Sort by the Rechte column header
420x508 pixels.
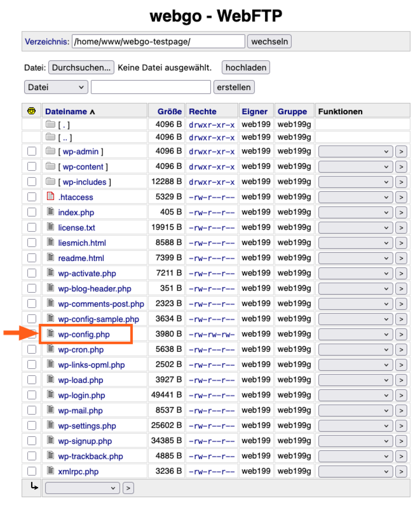click(203, 112)
